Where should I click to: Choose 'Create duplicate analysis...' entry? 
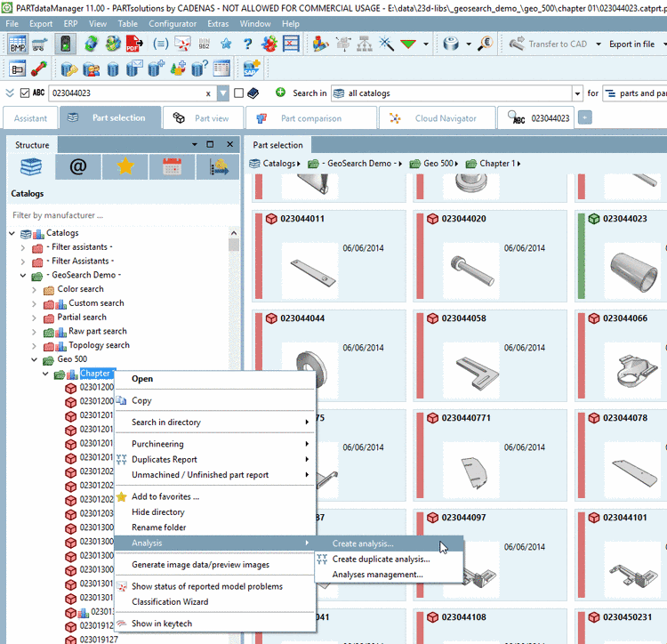tap(389, 559)
